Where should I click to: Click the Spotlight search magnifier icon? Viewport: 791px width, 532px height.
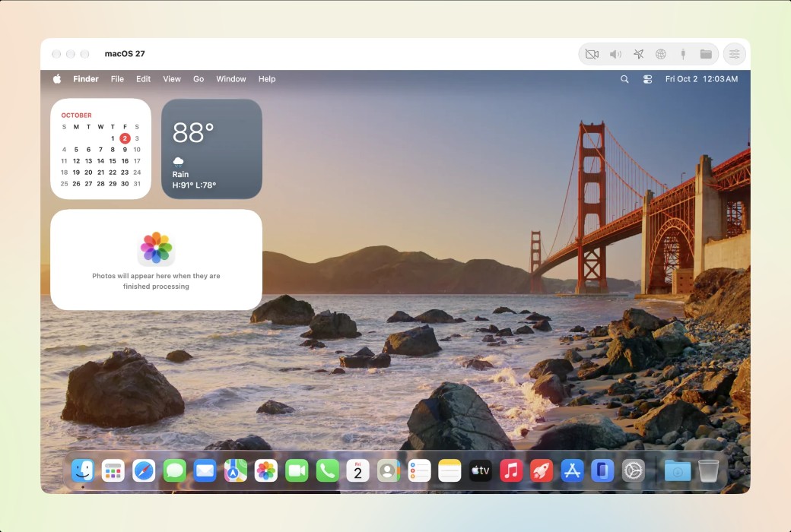click(624, 79)
